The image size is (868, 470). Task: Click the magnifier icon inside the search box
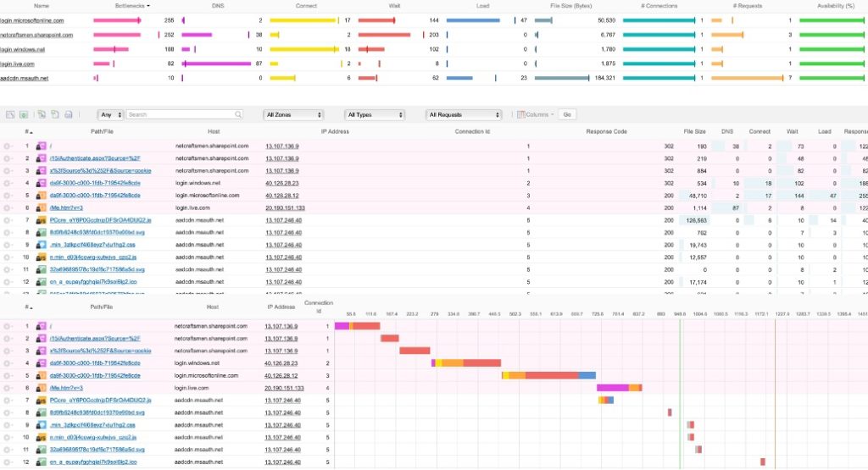[238, 114]
